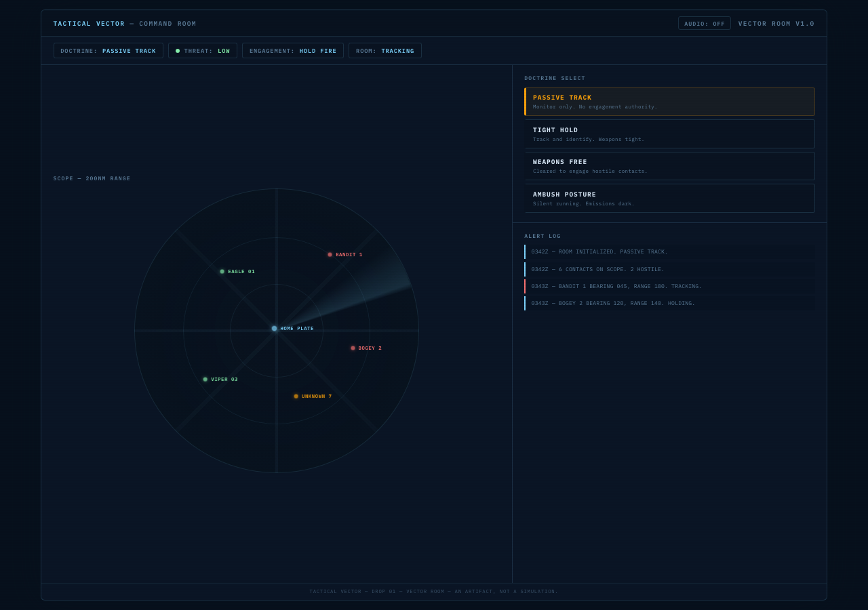Click the radar sweep beam on the scope

point(370,285)
